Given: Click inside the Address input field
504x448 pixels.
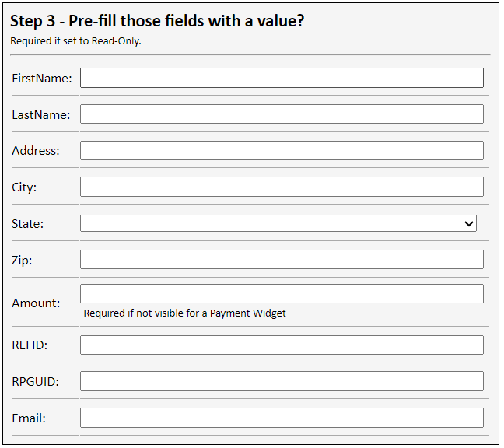Looking at the screenshot, I should [282, 151].
